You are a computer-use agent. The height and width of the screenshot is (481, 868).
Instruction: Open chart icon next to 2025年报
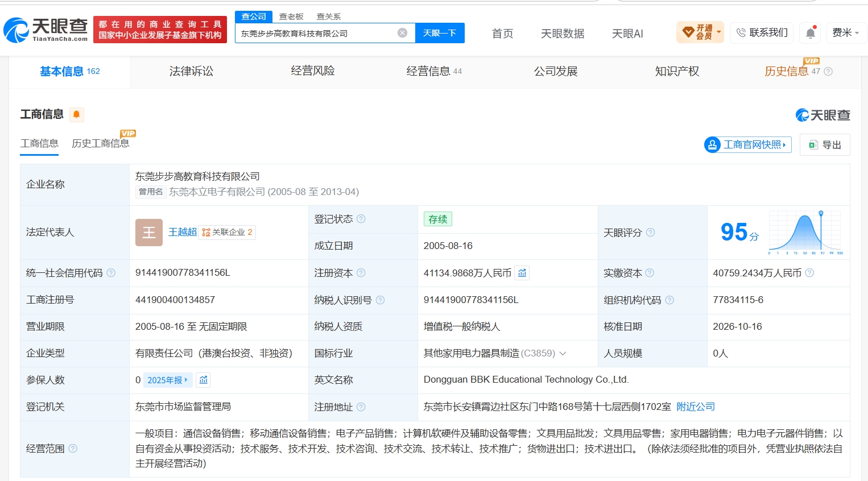coord(204,380)
